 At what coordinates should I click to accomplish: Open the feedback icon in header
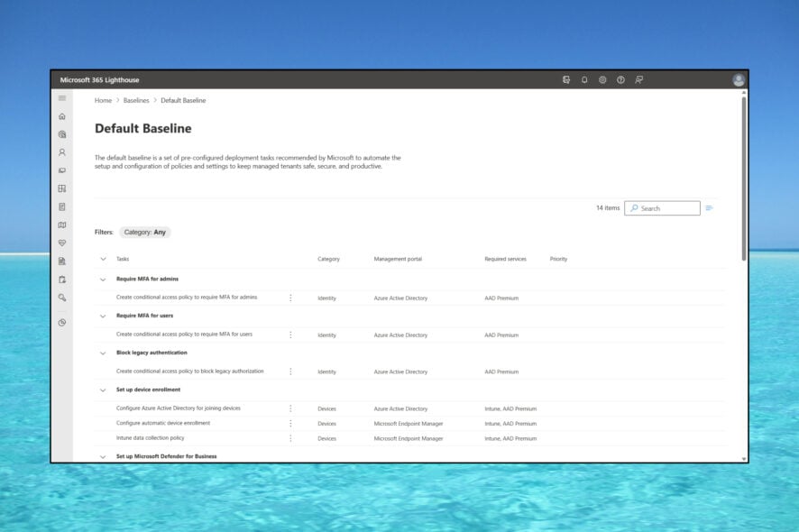point(639,79)
